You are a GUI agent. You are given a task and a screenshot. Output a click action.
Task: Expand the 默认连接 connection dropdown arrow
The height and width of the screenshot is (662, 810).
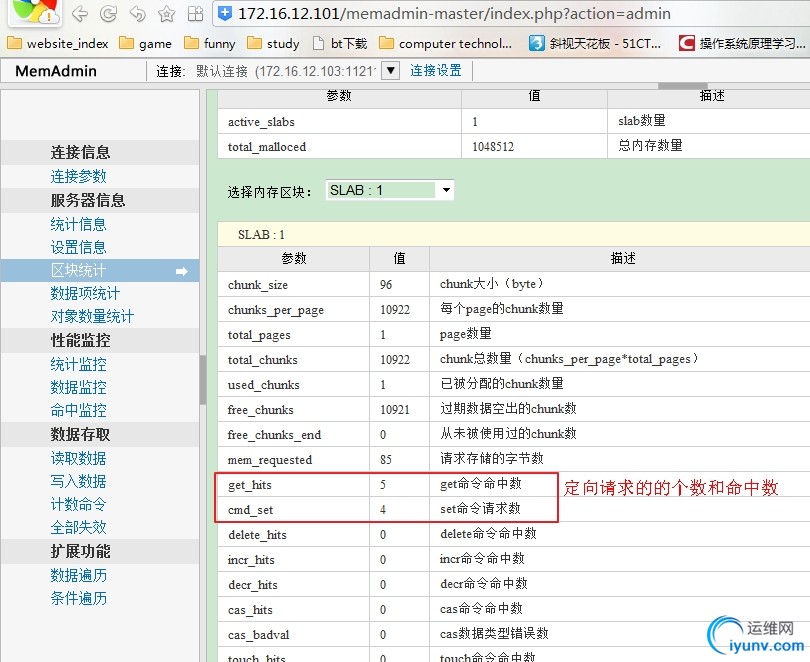click(x=391, y=71)
